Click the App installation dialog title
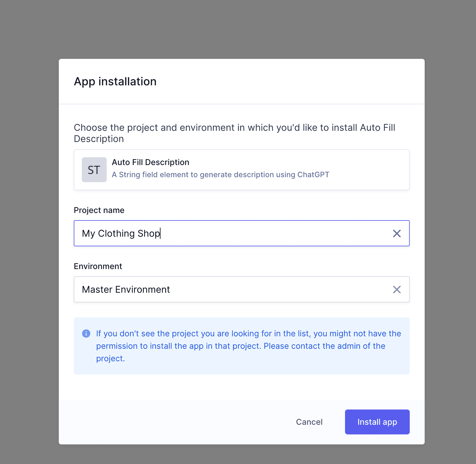The width and height of the screenshot is (476, 464). point(115,81)
